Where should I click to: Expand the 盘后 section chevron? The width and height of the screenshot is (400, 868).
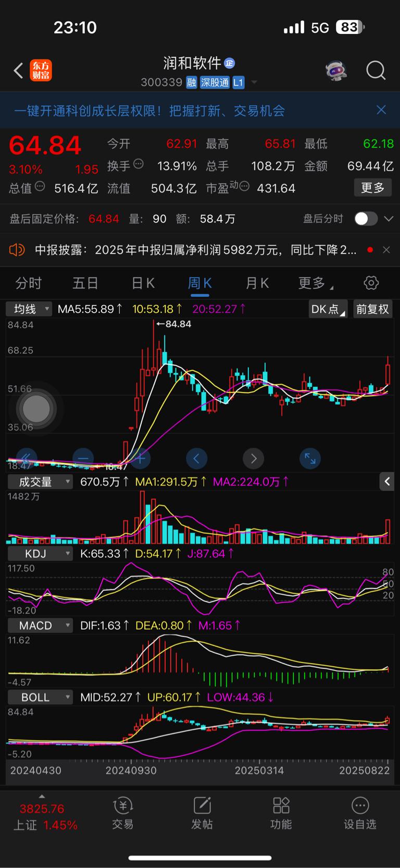[x=389, y=218]
